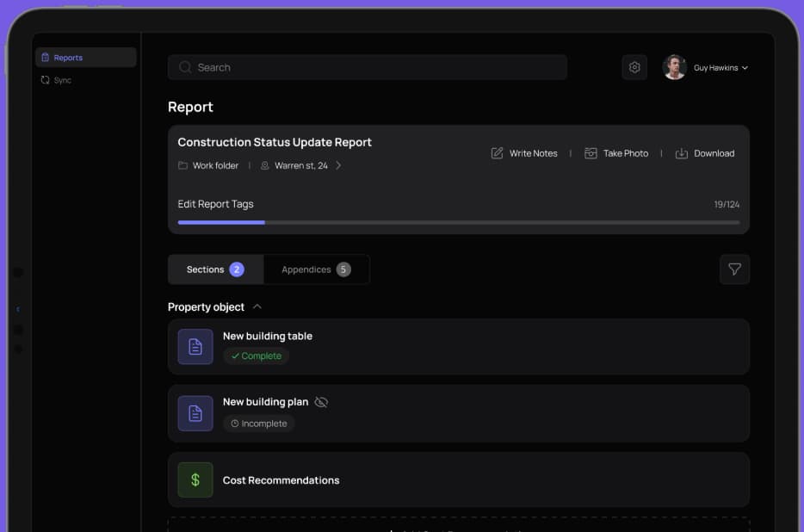Switch to the Appendices tab
The image size is (804, 532).
coord(315,269)
